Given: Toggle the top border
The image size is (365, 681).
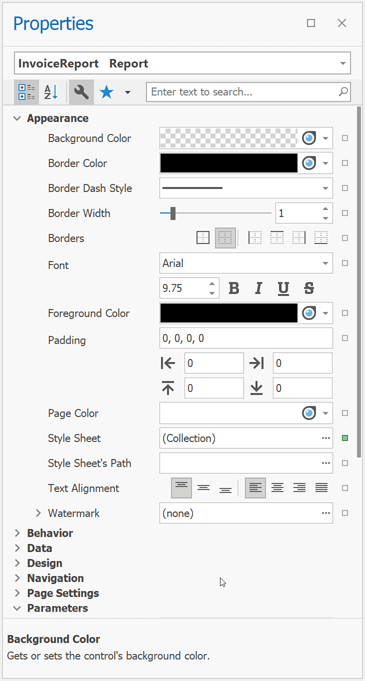Looking at the screenshot, I should coord(277,238).
